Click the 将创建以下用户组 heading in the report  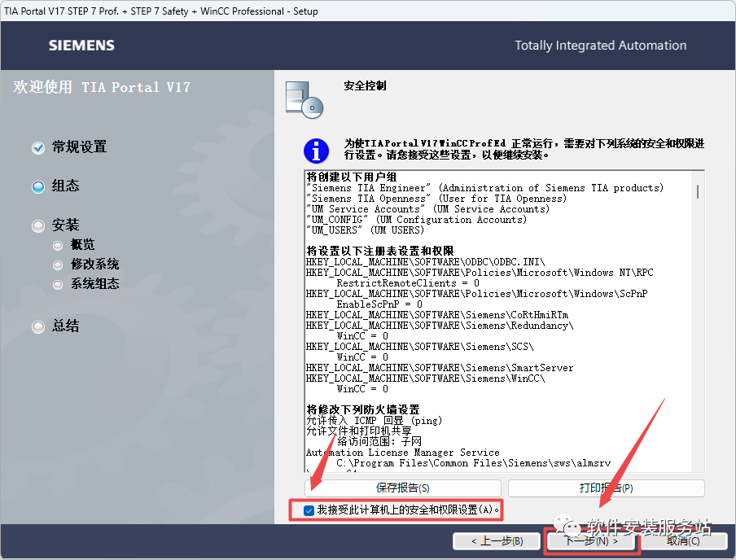352,177
